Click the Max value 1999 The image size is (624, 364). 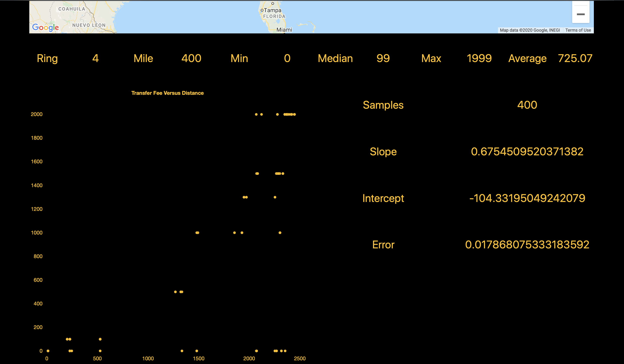pos(479,58)
